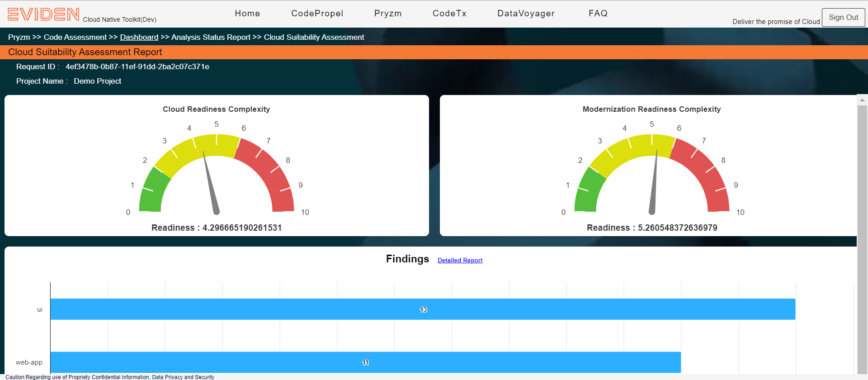
Task: Follow the Dashboard breadcrumb link
Action: [x=139, y=37]
